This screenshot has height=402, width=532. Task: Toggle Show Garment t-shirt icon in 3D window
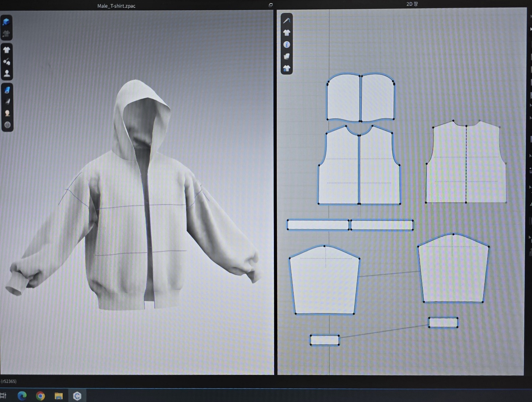click(x=6, y=50)
